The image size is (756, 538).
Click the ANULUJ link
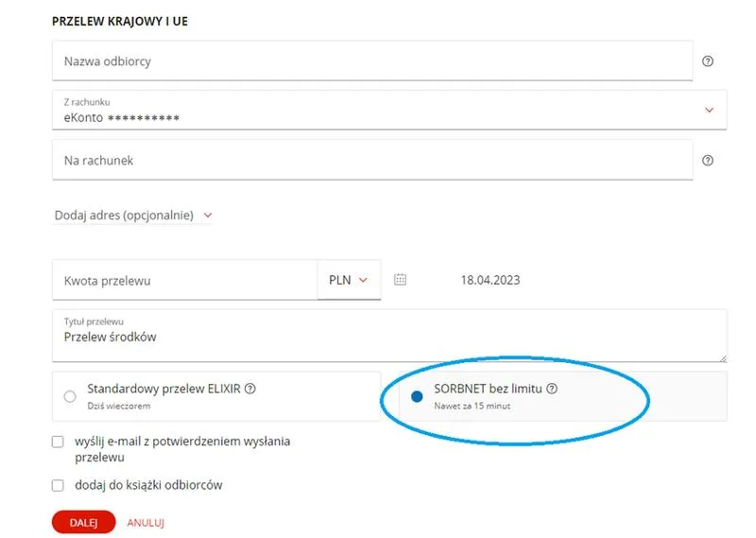tap(146, 523)
